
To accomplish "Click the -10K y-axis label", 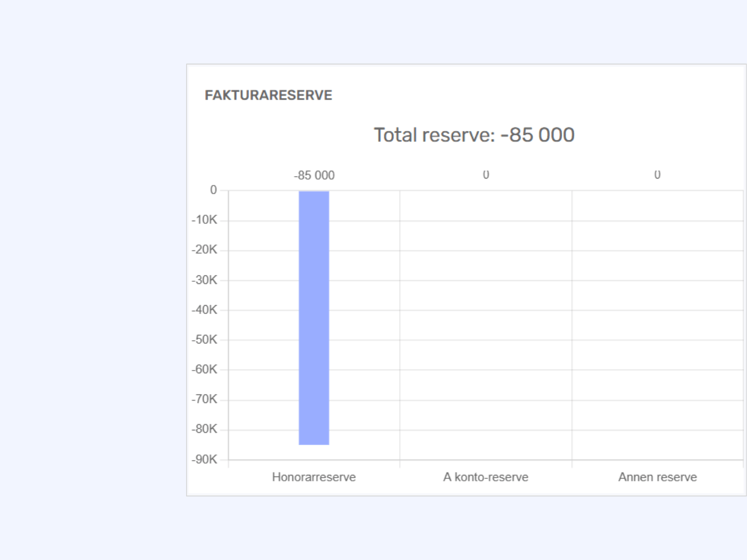I will point(204,220).
